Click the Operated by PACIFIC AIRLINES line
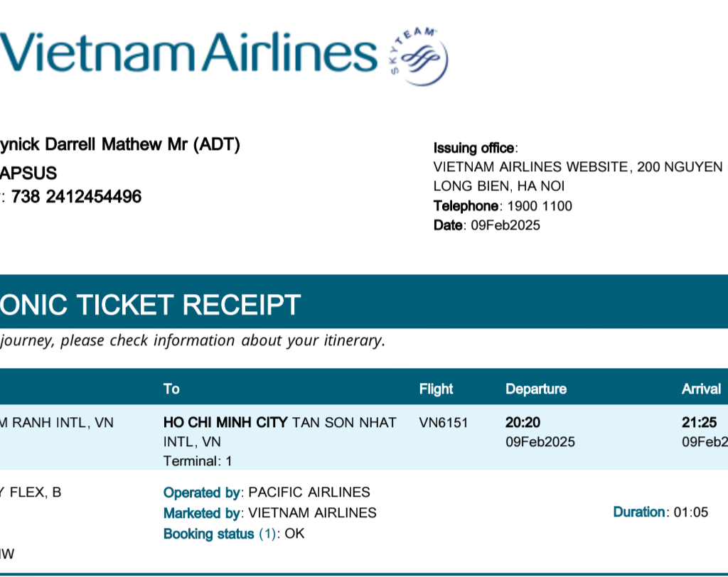 point(267,492)
